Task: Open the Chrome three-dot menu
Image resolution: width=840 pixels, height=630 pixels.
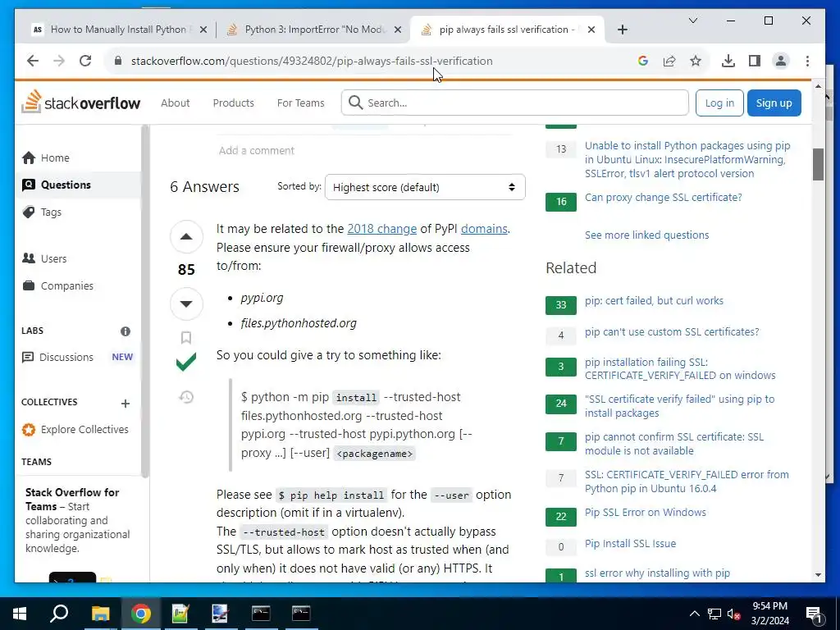Action: (x=807, y=61)
